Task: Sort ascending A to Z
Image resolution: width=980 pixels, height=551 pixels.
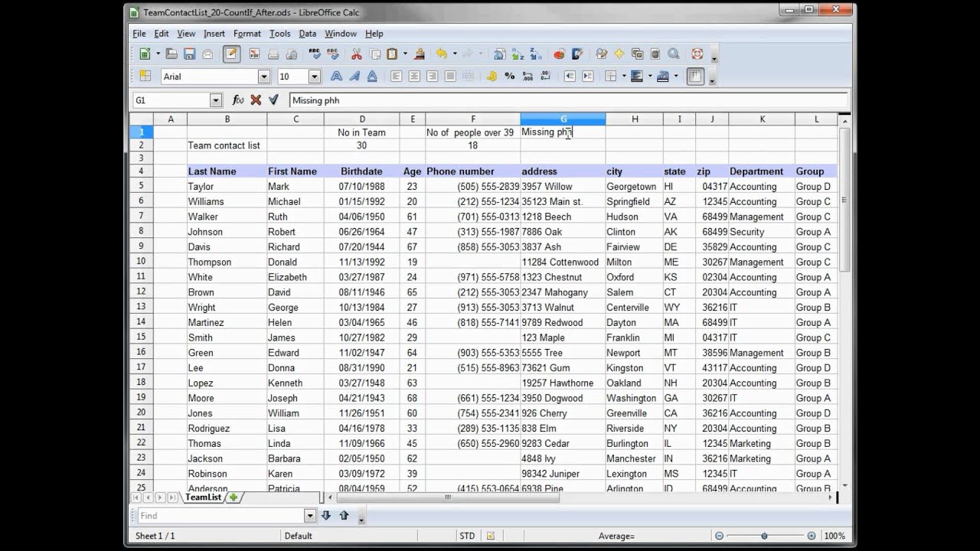Action: tap(518, 54)
